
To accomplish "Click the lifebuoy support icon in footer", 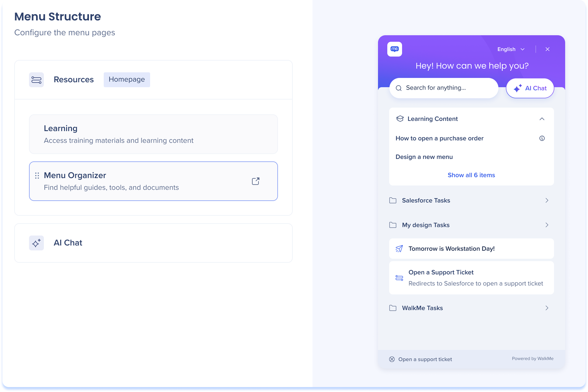I will pyautogui.click(x=392, y=359).
